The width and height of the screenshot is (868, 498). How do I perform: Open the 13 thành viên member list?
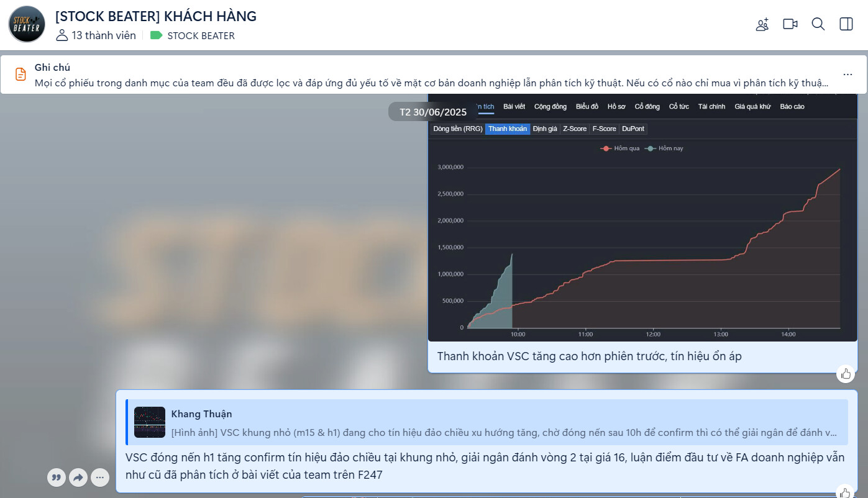coord(104,35)
